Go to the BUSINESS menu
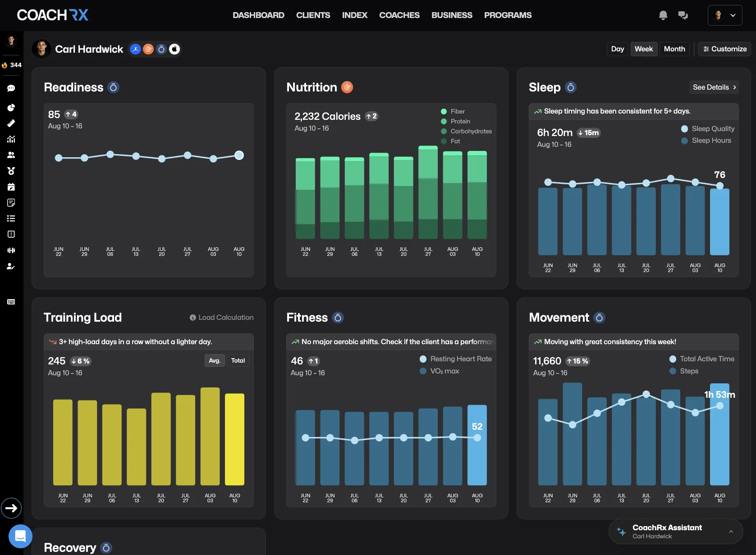This screenshot has height=555, width=756. tap(452, 15)
